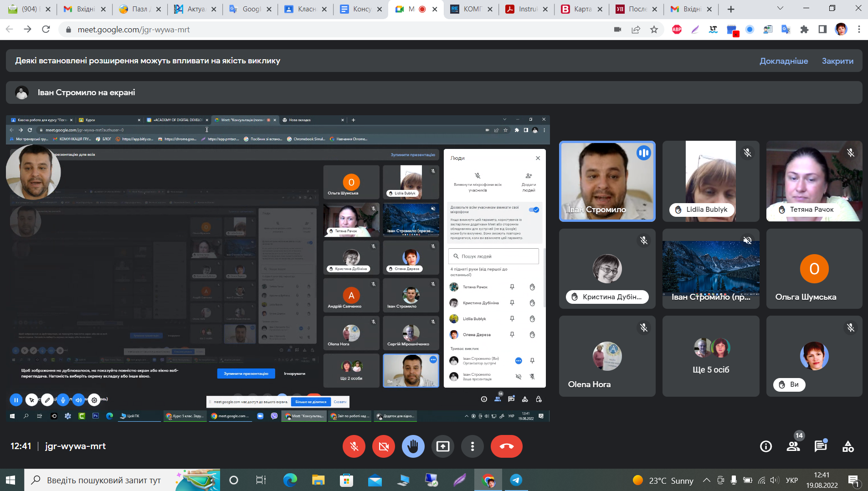Leave the call with the red hang-up button
The image size is (868, 491).
click(507, 446)
